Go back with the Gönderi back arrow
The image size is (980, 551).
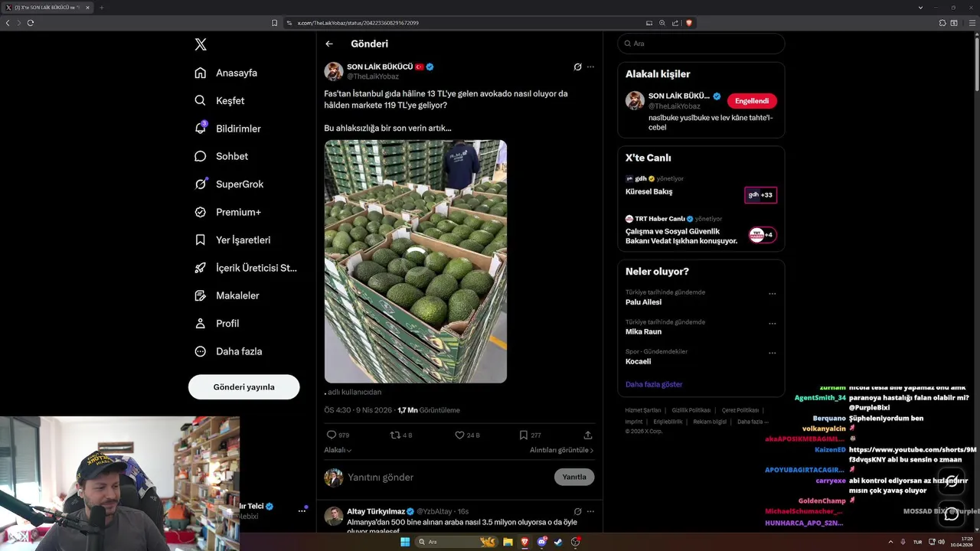(329, 44)
